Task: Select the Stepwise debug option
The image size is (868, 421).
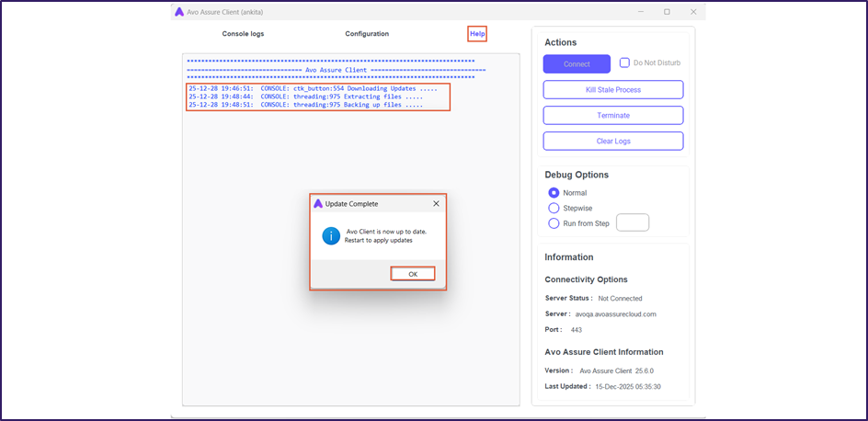Action: click(554, 208)
